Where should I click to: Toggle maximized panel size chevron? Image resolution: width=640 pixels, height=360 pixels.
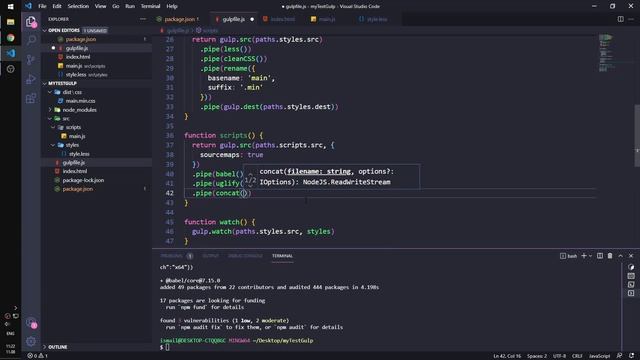point(620,256)
